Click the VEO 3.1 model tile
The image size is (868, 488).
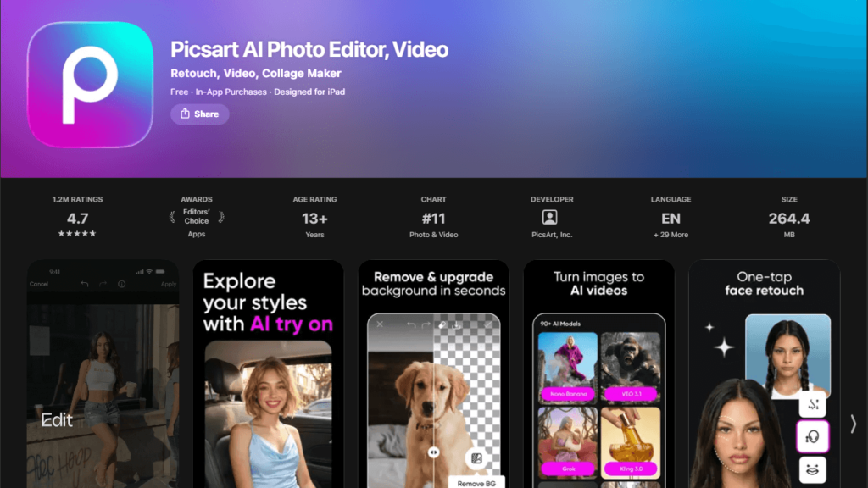click(631, 368)
